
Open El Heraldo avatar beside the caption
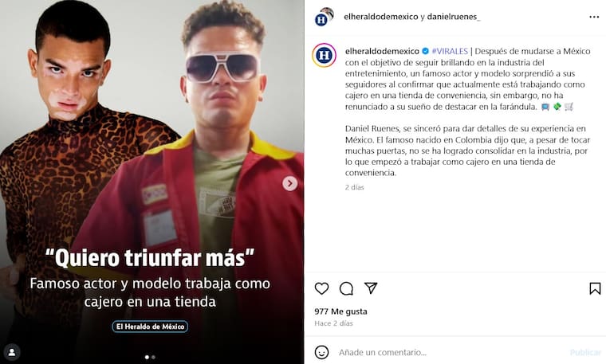324,56
